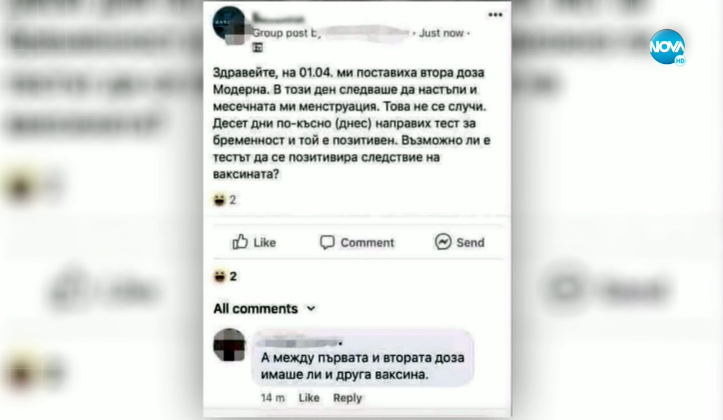The width and height of the screenshot is (723, 420).
Task: Click the reaction count 2 under the post
Action: point(233,200)
